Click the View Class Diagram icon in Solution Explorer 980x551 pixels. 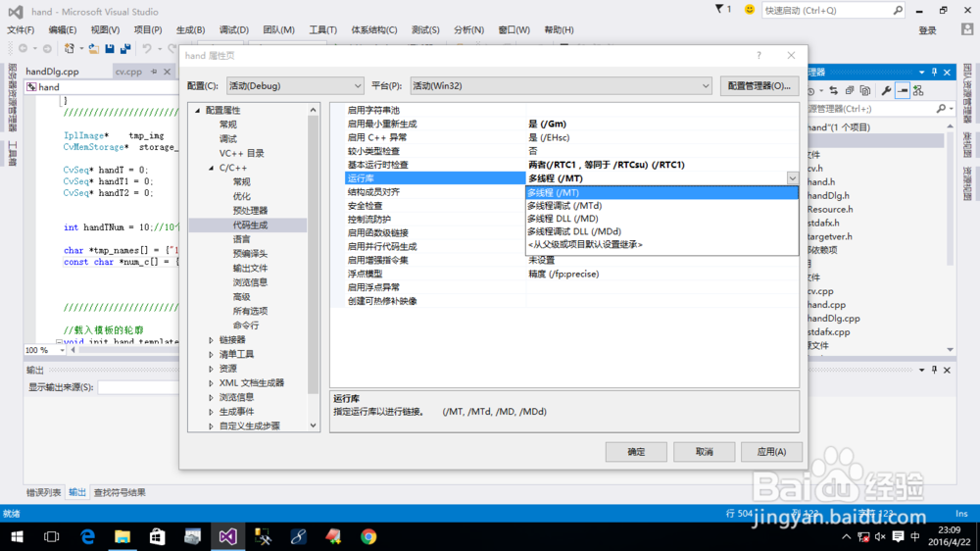(918, 90)
